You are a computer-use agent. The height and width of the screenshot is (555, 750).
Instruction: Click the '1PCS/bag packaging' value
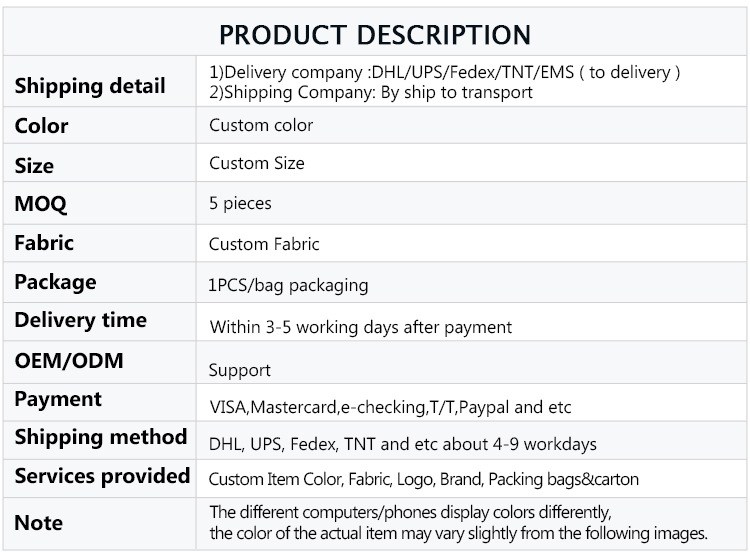[288, 285]
